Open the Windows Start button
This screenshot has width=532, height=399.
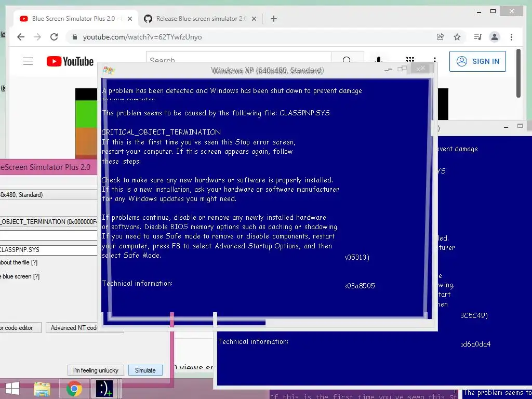click(x=12, y=389)
